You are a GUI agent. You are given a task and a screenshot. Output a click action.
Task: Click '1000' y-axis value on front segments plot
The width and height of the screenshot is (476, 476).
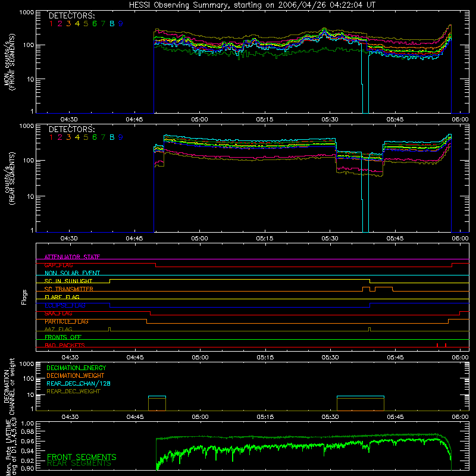[x=26, y=12]
